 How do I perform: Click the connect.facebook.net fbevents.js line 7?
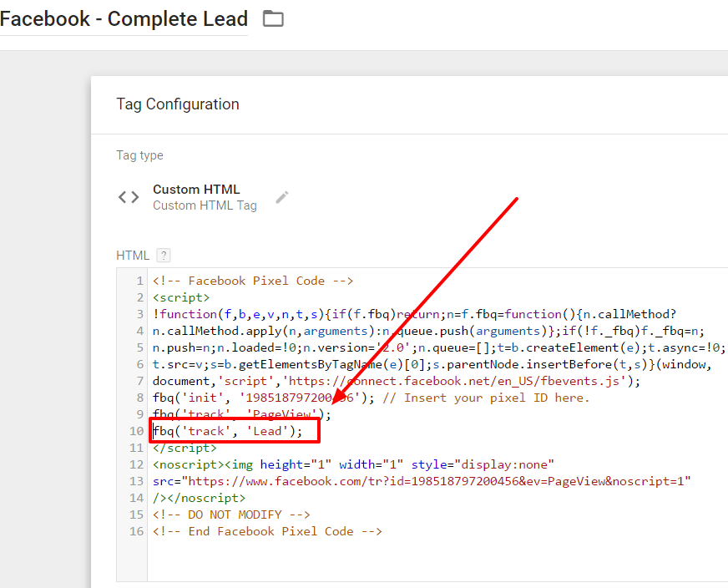[x=397, y=382]
